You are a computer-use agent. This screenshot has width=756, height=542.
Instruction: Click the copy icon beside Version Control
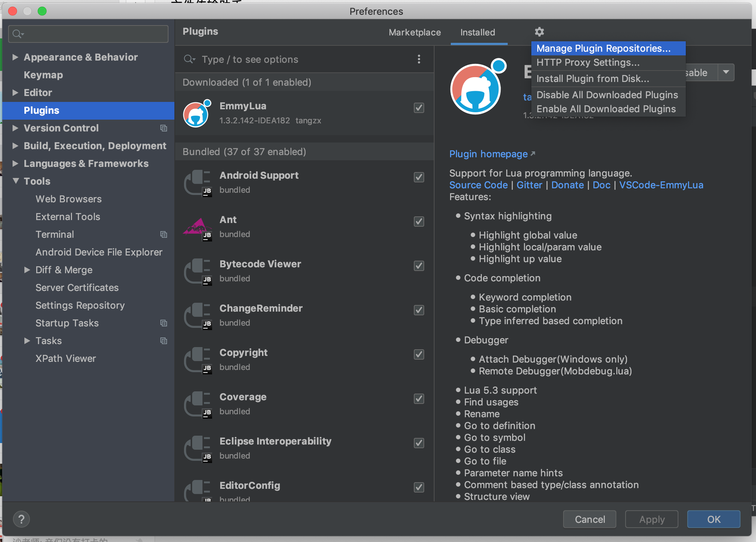(164, 128)
